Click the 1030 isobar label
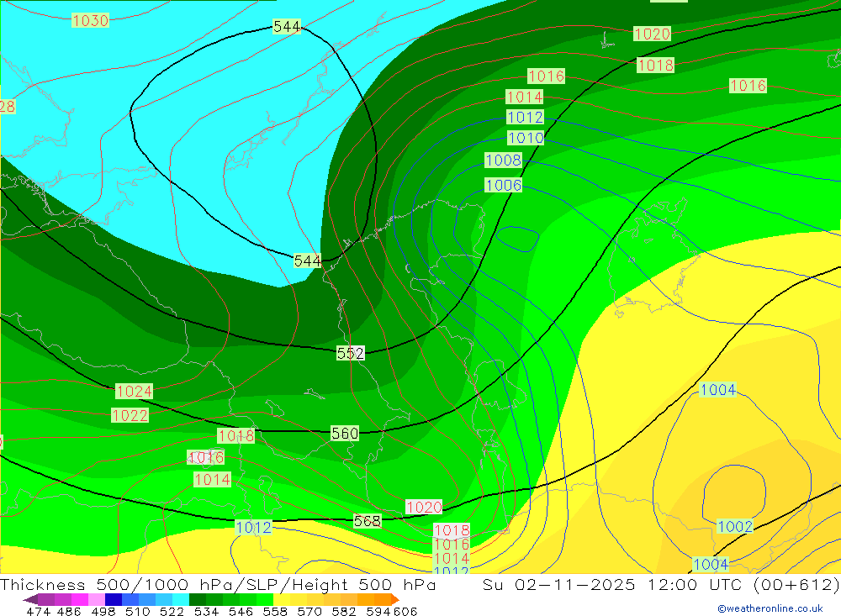The image size is (841, 616). pyautogui.click(x=91, y=20)
